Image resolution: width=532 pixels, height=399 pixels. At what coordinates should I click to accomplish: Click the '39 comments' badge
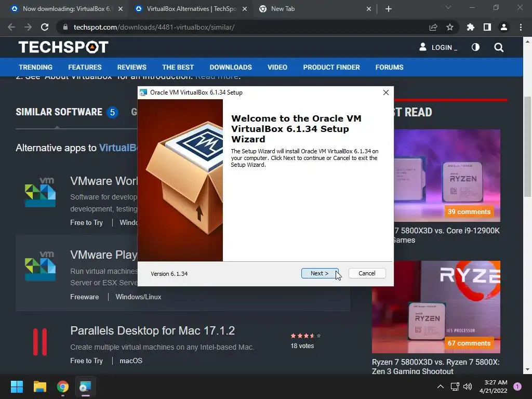point(469,212)
